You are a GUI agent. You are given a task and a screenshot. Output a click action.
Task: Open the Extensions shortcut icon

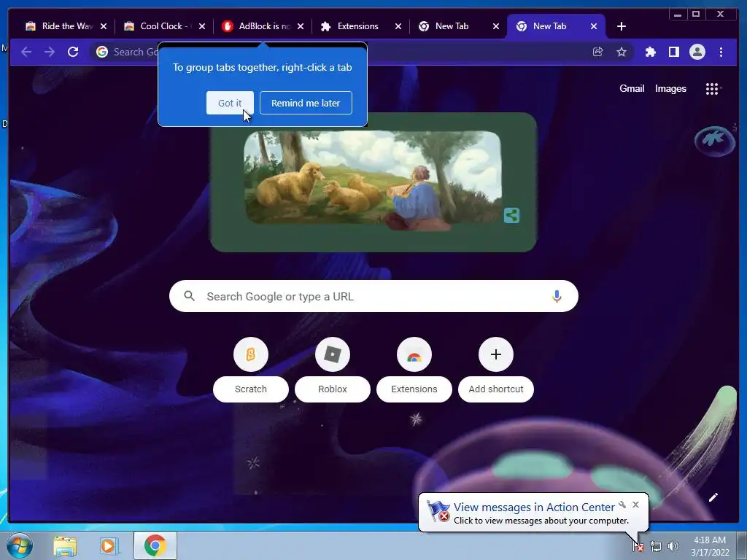pos(414,354)
